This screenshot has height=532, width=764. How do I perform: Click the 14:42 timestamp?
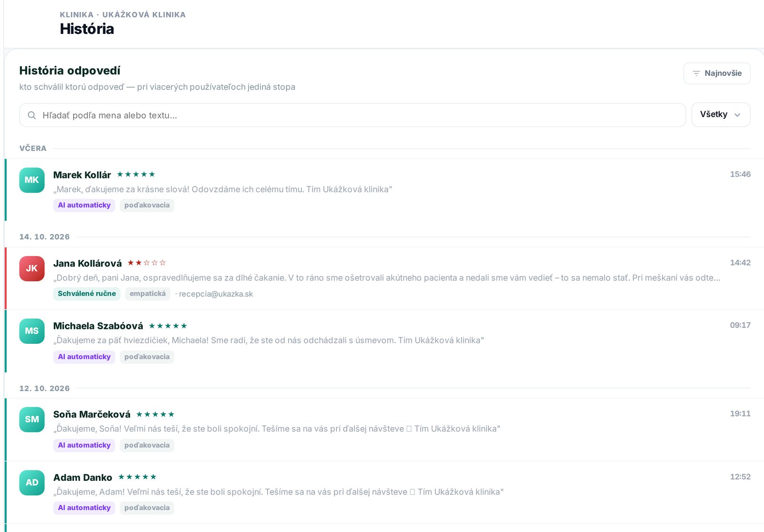click(740, 263)
